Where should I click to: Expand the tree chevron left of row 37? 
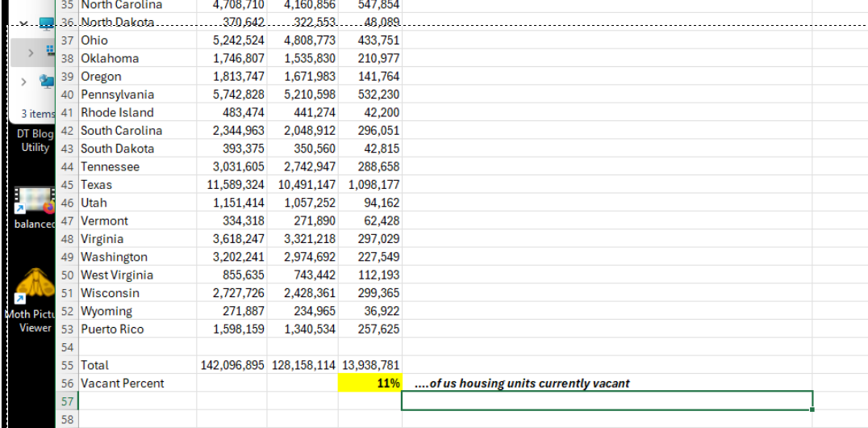pyautogui.click(x=31, y=52)
